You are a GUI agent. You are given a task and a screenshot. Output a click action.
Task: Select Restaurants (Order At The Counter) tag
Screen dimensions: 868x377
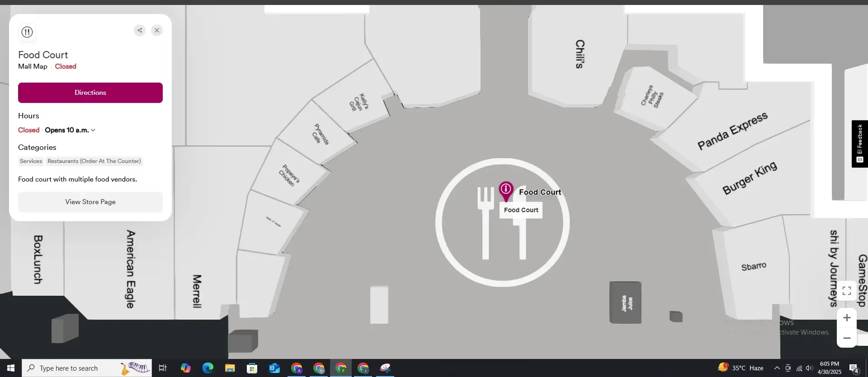click(94, 161)
